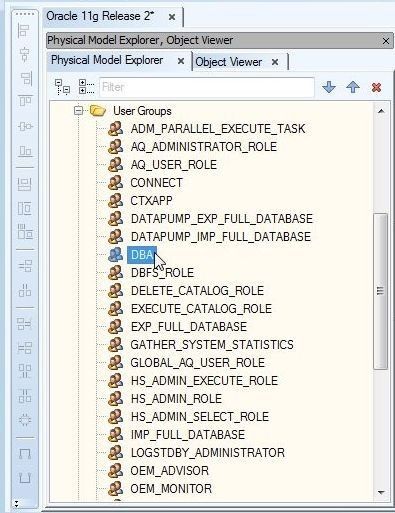The image size is (395, 513).
Task: Select ADM_PARALLEL_EXECUTE_TASK group
Action: 218,129
